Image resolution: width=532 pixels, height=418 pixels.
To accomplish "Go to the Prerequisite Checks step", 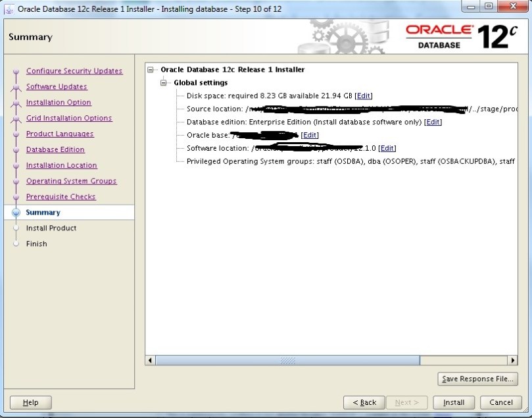I will coord(60,197).
